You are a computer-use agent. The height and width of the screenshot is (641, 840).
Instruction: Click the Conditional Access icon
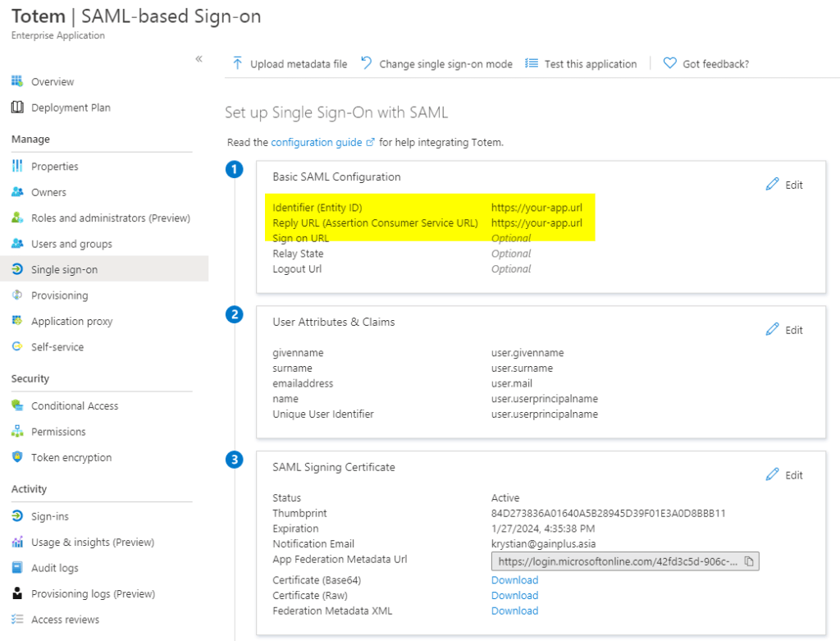[x=17, y=405]
